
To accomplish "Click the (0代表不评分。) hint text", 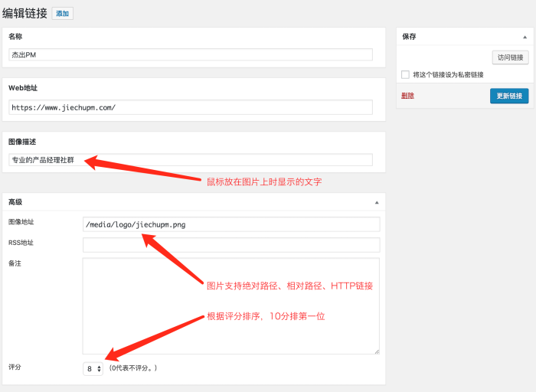I will pos(133,368).
